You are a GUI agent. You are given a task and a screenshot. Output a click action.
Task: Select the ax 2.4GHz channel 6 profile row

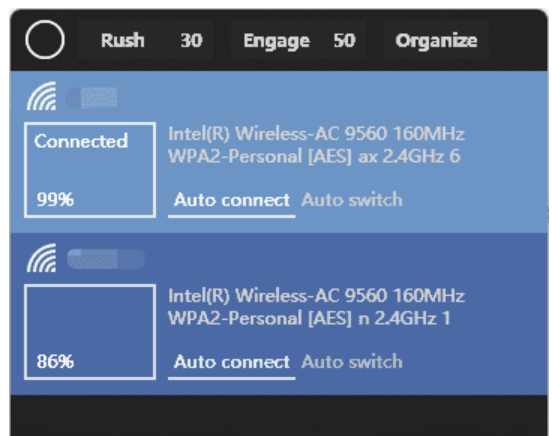pos(314,156)
